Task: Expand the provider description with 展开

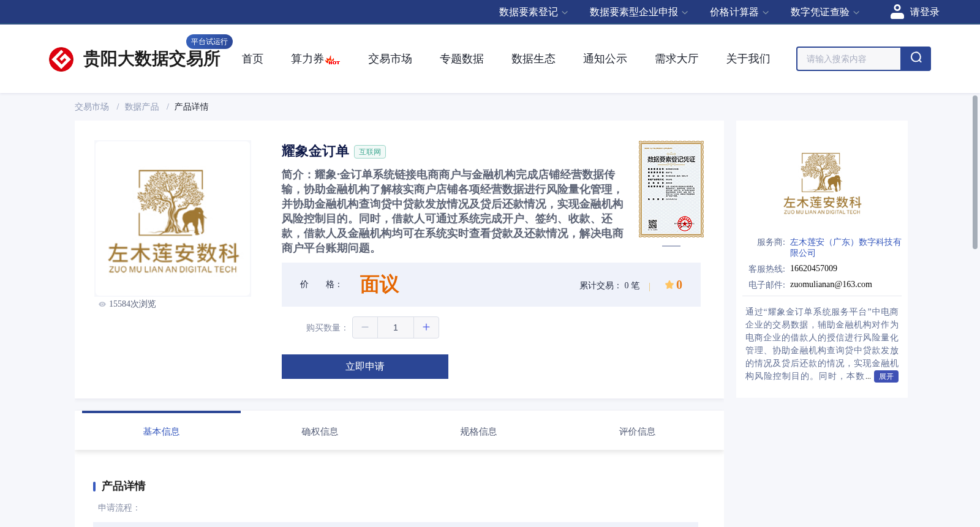Action: [x=886, y=376]
